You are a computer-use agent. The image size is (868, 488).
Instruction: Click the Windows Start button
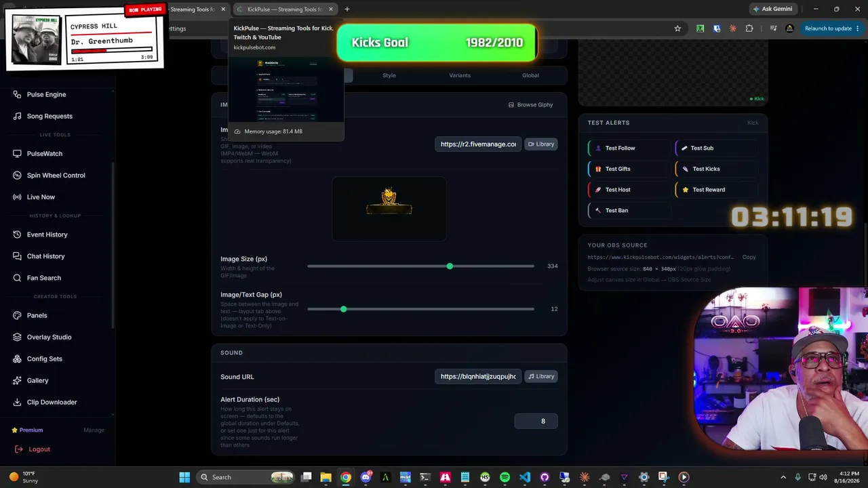pos(184,477)
